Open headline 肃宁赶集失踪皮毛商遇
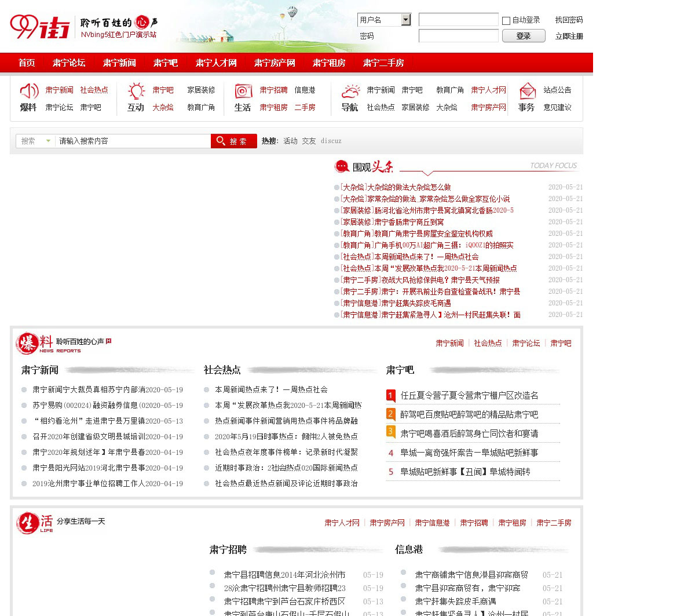Viewport: 695px width, 616px height. [x=416, y=303]
